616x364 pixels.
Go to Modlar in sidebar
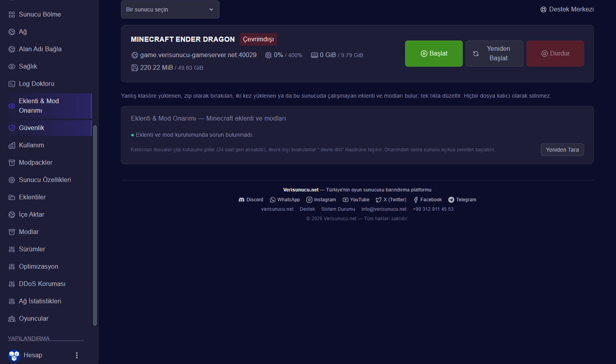click(x=50, y=232)
